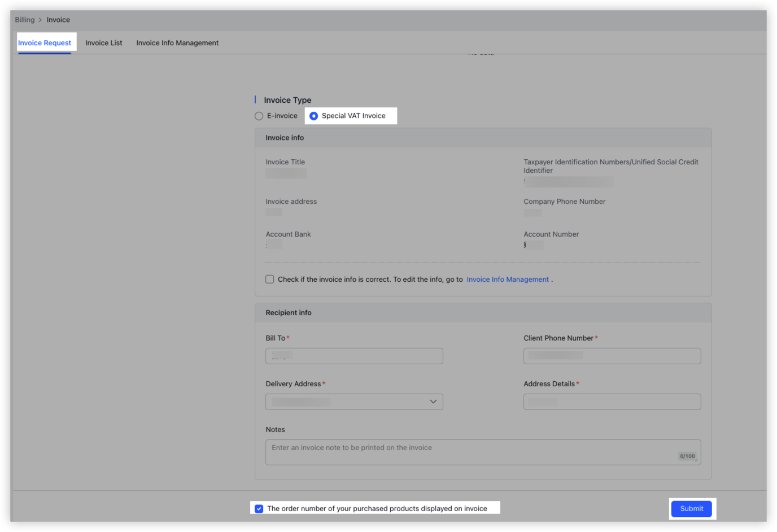Select the Invoice Request tab

[45, 42]
